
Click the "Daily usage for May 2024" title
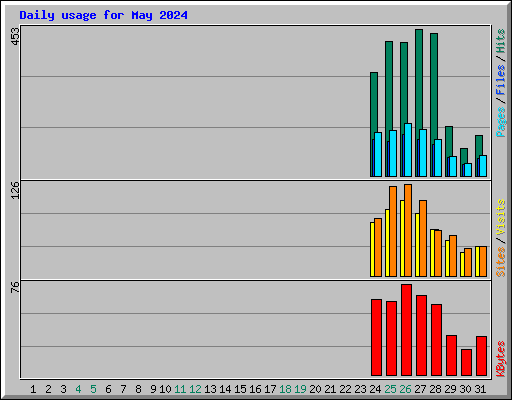103,15
